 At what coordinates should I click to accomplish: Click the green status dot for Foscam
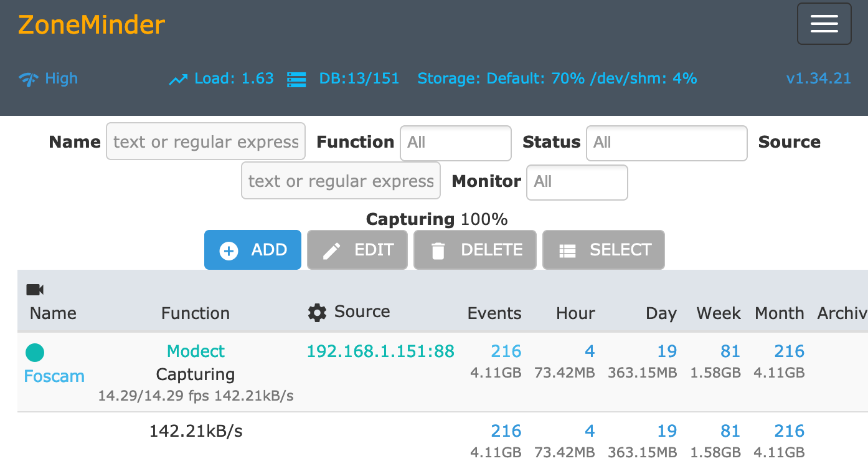coord(35,353)
